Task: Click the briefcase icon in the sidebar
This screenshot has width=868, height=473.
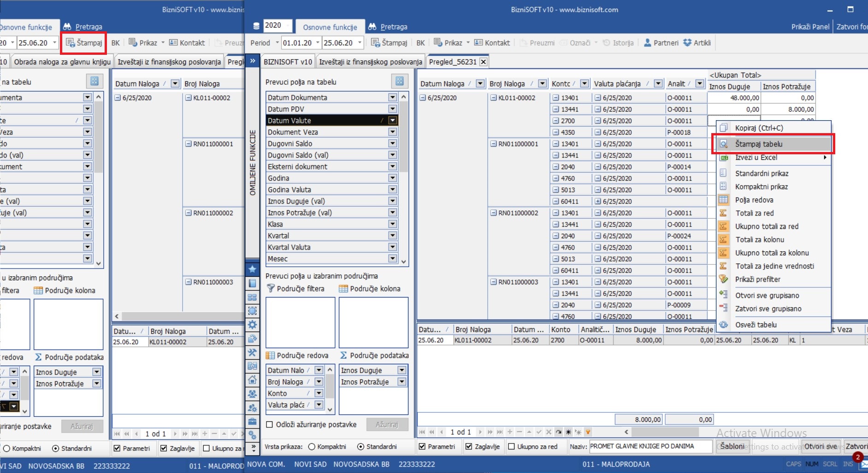Action: point(252,421)
